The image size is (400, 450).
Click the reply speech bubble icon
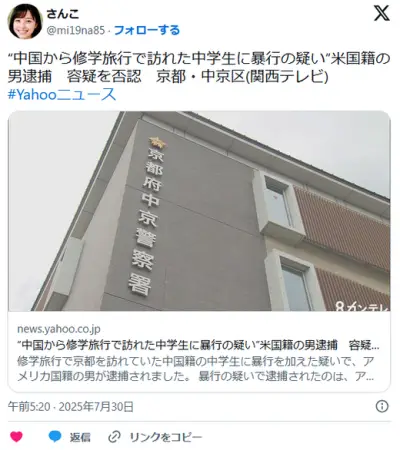[55, 437]
